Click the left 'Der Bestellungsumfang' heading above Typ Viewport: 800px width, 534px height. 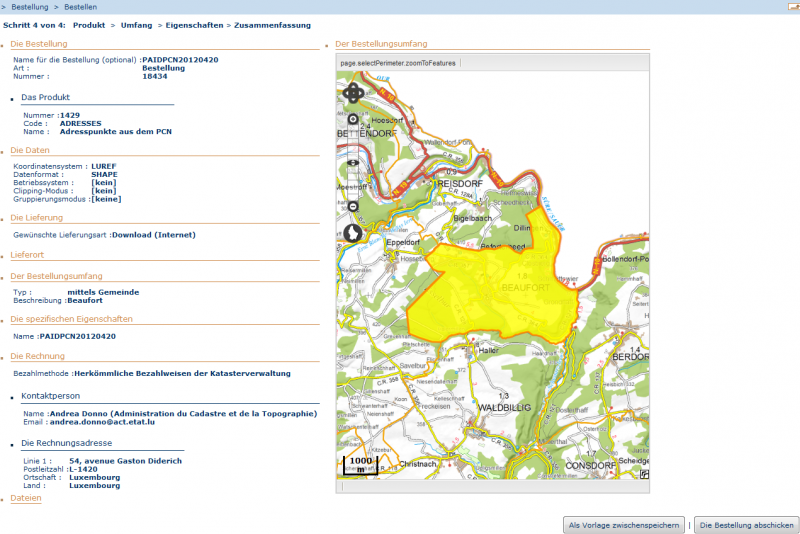pyautogui.click(x=56, y=276)
